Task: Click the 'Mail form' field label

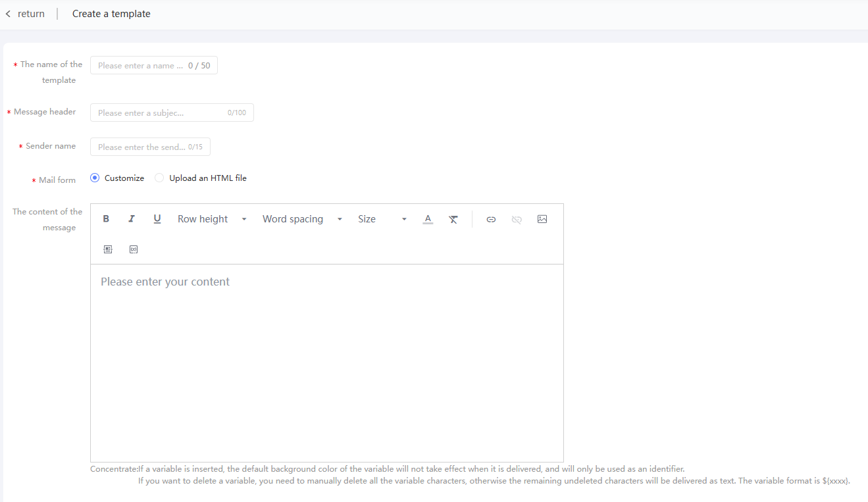Action: pos(57,180)
